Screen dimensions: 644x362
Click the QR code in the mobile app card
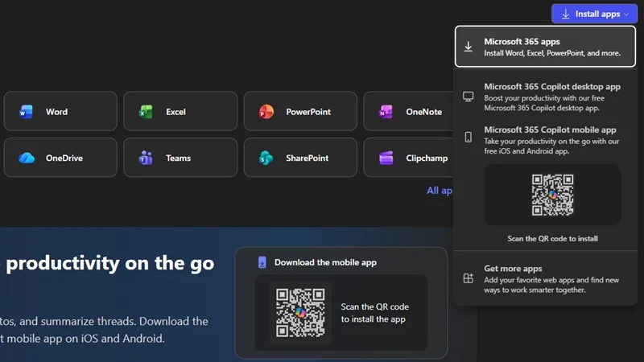tap(300, 313)
